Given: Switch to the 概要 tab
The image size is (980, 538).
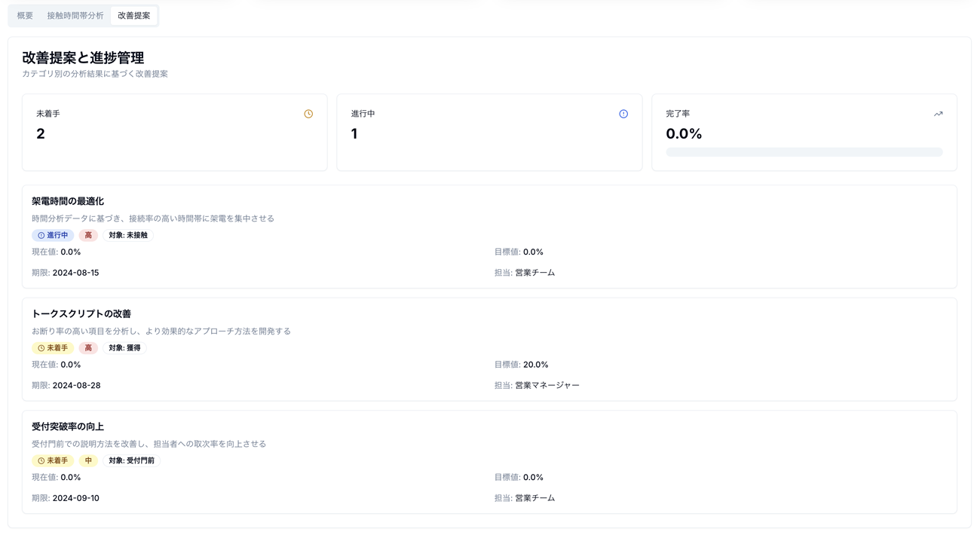Looking at the screenshot, I should tap(25, 16).
